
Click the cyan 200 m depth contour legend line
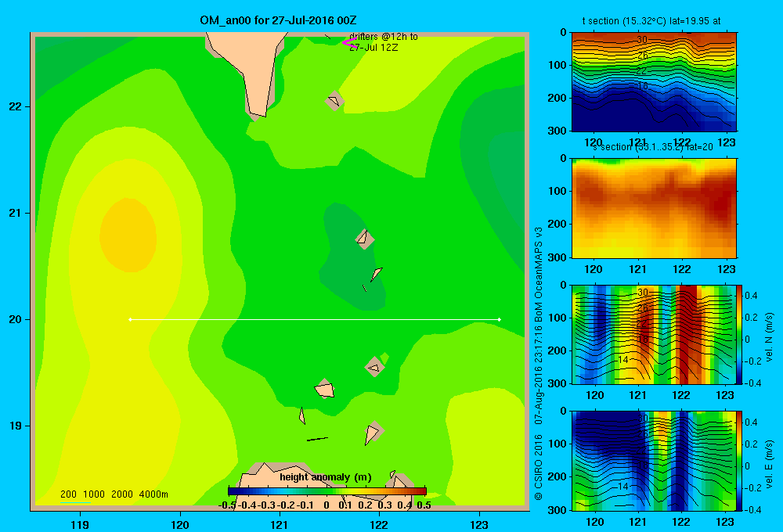pyautogui.click(x=75, y=502)
